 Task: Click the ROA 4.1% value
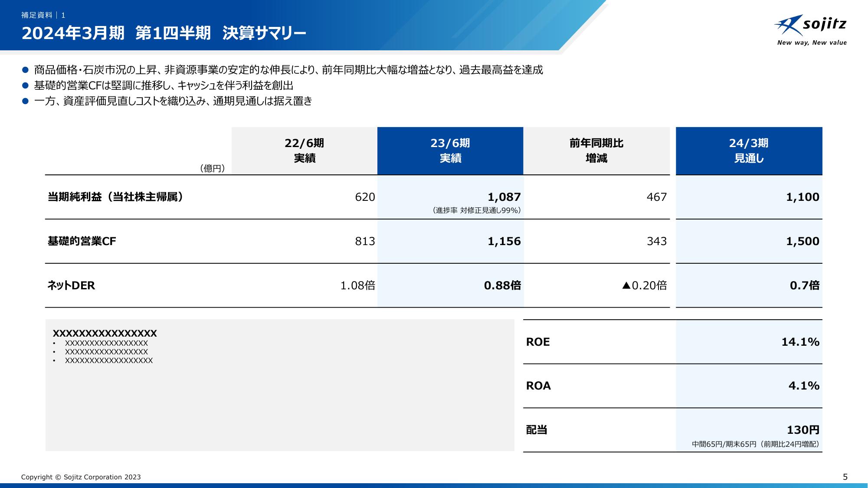tap(803, 386)
